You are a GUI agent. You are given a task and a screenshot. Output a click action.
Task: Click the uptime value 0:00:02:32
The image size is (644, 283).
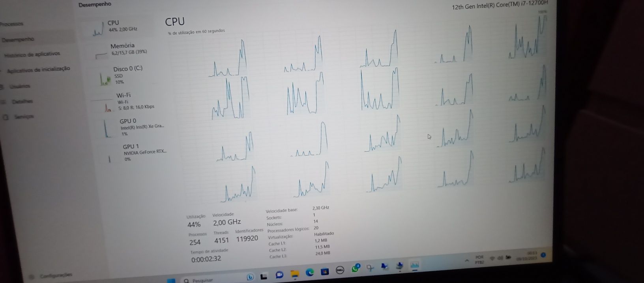pos(206,259)
